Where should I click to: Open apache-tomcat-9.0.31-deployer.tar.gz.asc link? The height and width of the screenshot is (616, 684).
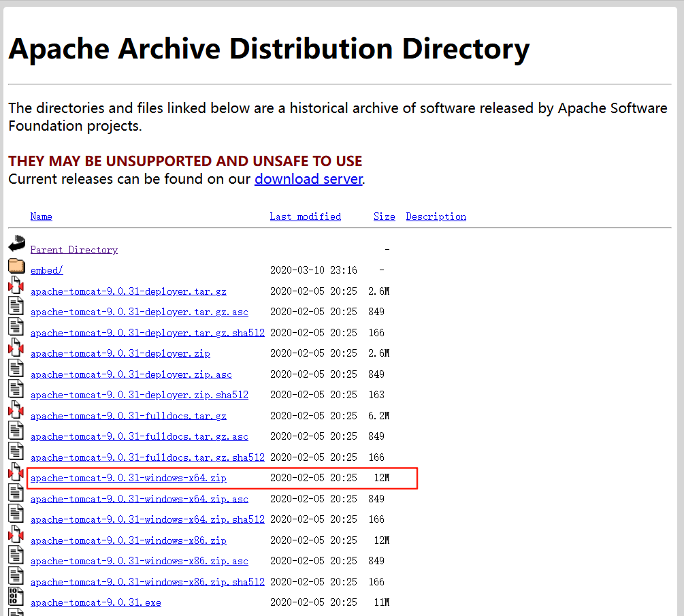coord(139,312)
